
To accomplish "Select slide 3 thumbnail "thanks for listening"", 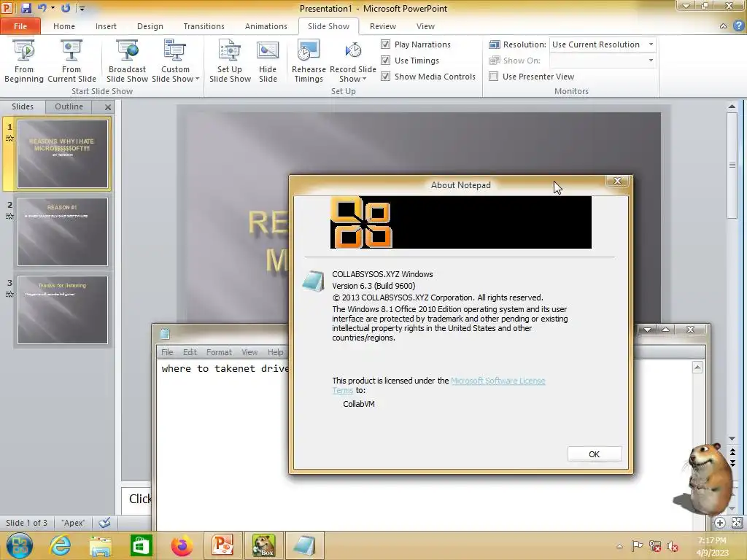I will click(63, 309).
